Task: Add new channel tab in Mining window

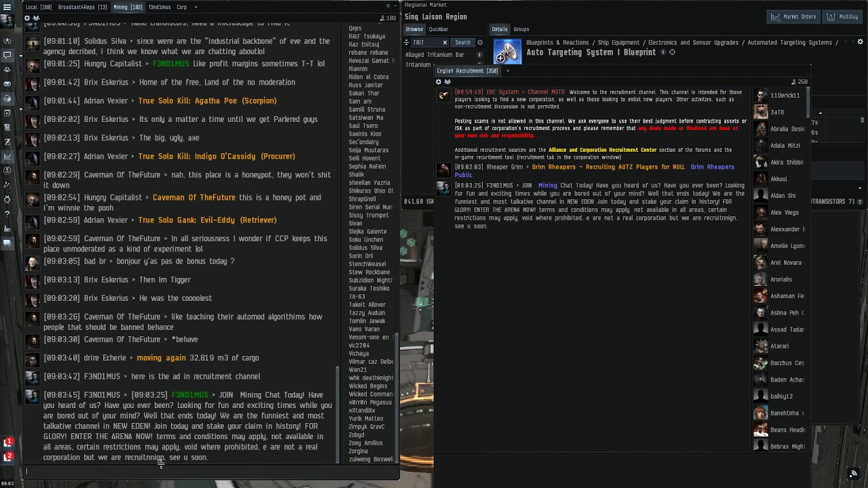Action: [196, 7]
